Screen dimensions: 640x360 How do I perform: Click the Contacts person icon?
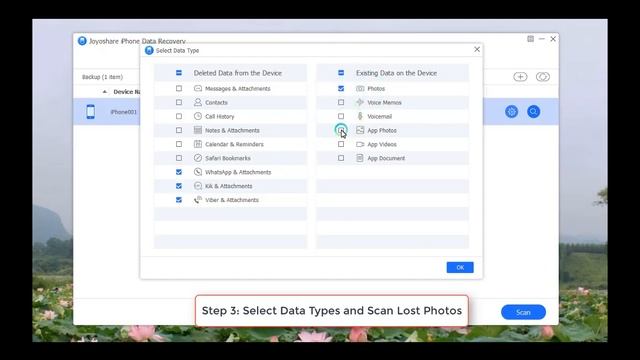pyautogui.click(x=198, y=102)
